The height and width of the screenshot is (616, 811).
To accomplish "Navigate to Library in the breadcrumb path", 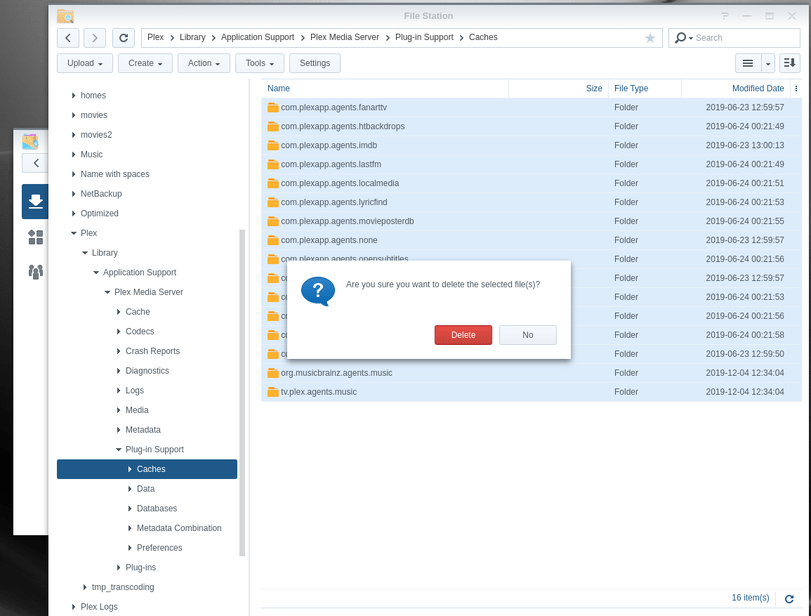I will 192,37.
